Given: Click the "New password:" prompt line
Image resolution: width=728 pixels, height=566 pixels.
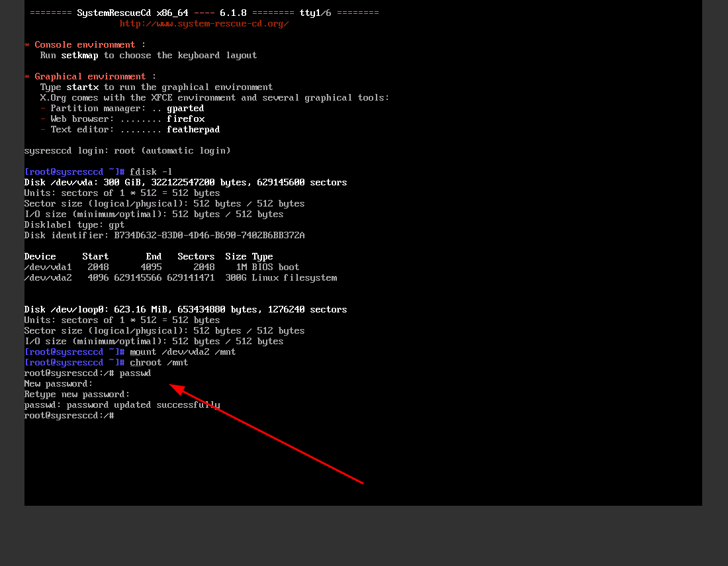Looking at the screenshot, I should (x=58, y=384).
